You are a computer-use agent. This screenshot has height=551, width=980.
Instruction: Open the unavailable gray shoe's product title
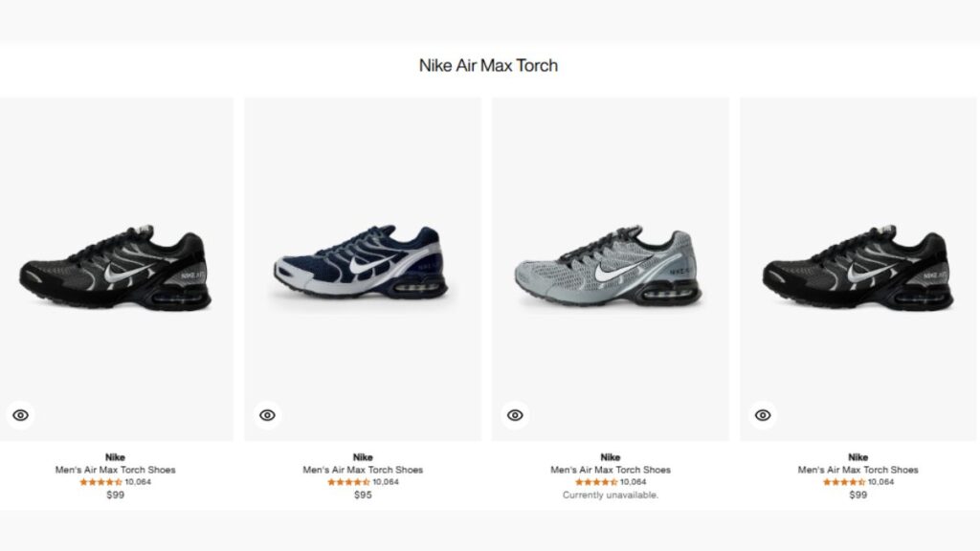pyautogui.click(x=611, y=470)
